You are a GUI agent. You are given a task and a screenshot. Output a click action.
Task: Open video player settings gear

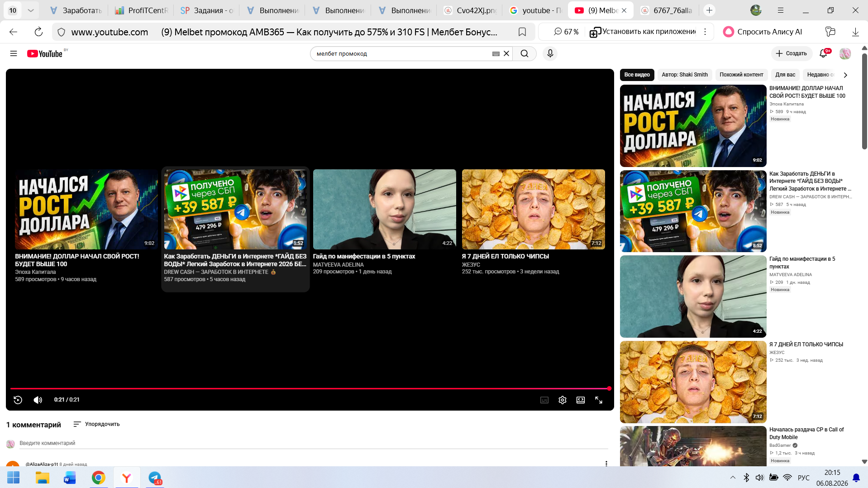pos(563,400)
